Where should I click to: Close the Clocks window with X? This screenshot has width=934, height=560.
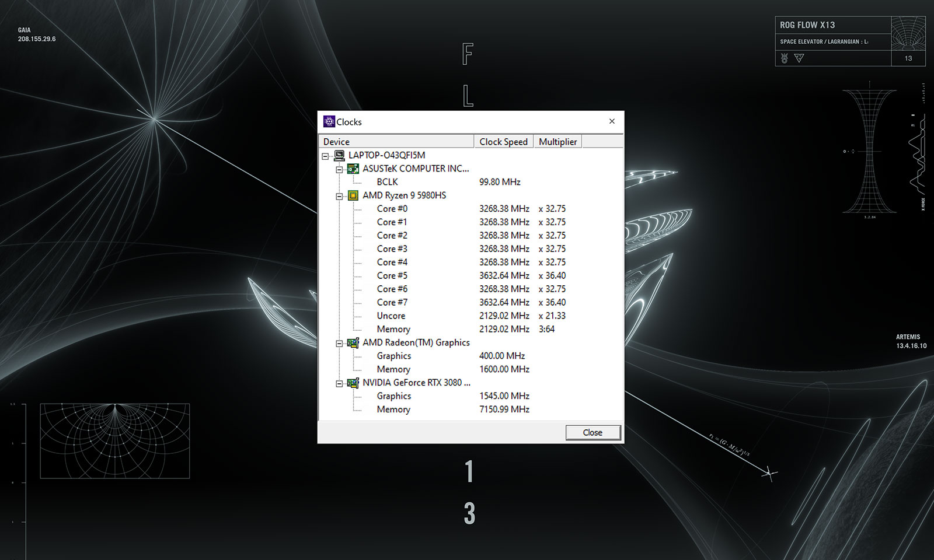612,121
